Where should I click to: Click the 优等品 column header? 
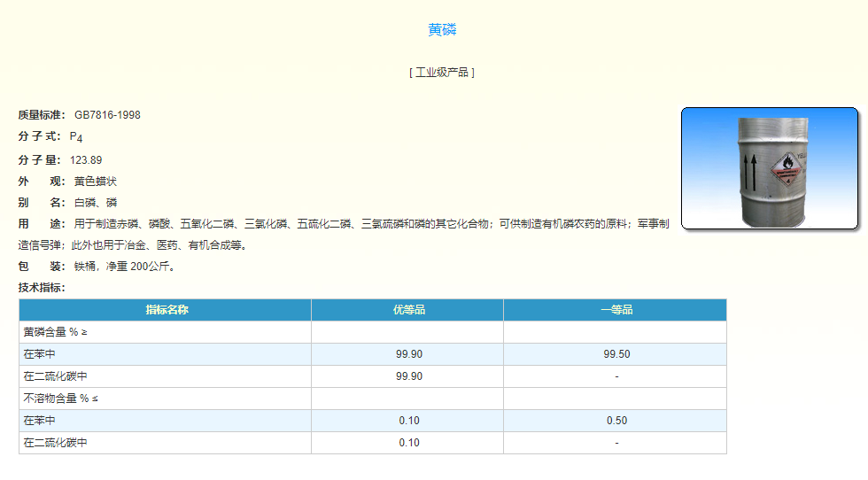pos(408,310)
